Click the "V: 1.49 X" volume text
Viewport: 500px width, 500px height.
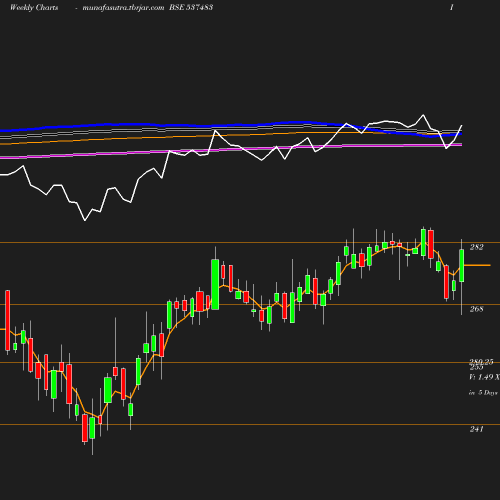pos(484,377)
